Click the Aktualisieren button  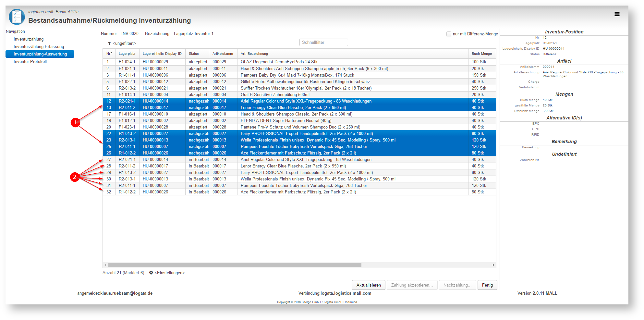(x=369, y=285)
